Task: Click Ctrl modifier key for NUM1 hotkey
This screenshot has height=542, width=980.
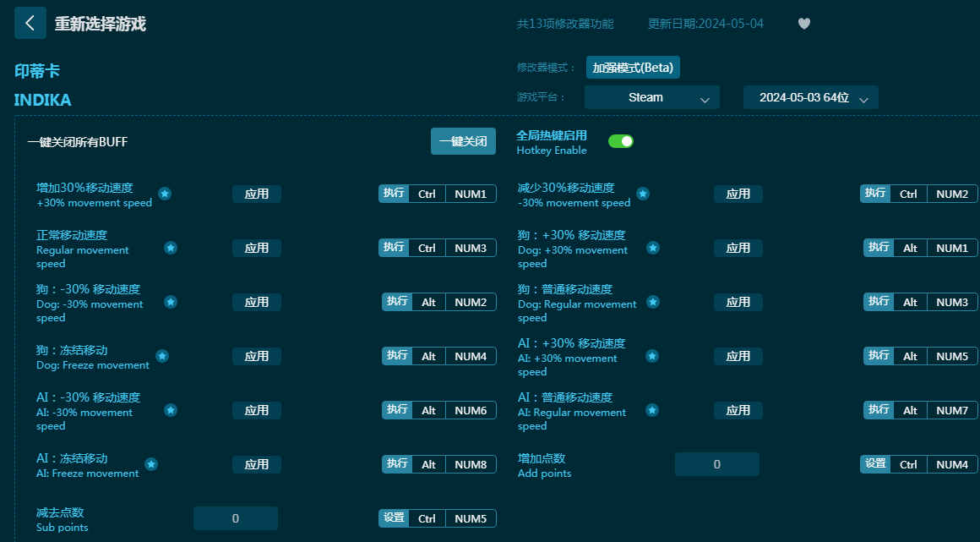Action: tap(427, 194)
